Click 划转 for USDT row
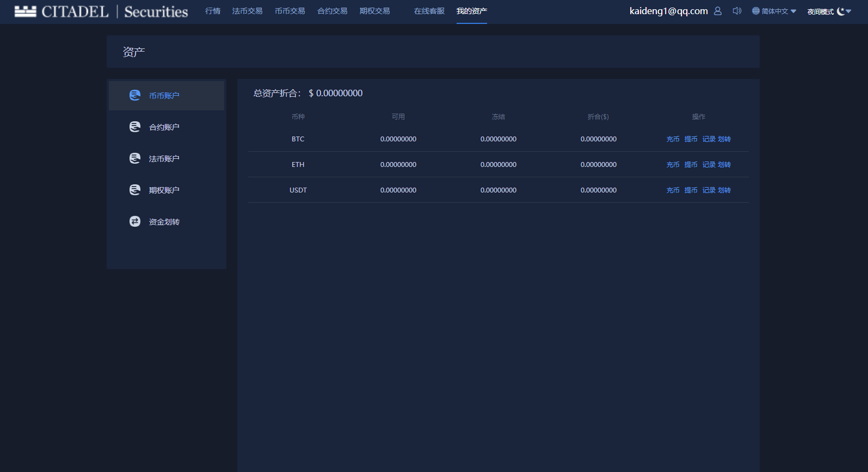 (724, 190)
